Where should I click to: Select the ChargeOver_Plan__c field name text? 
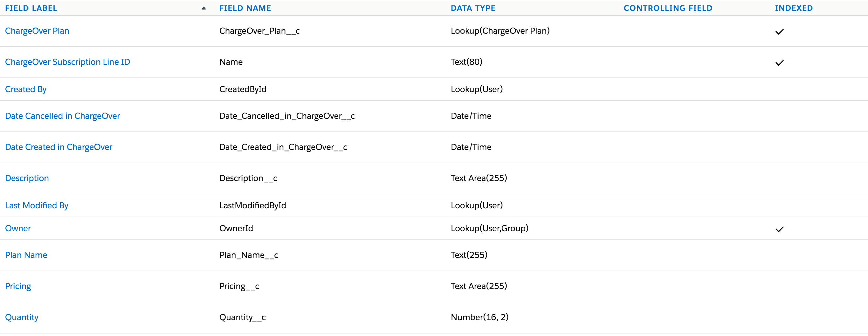(x=259, y=31)
